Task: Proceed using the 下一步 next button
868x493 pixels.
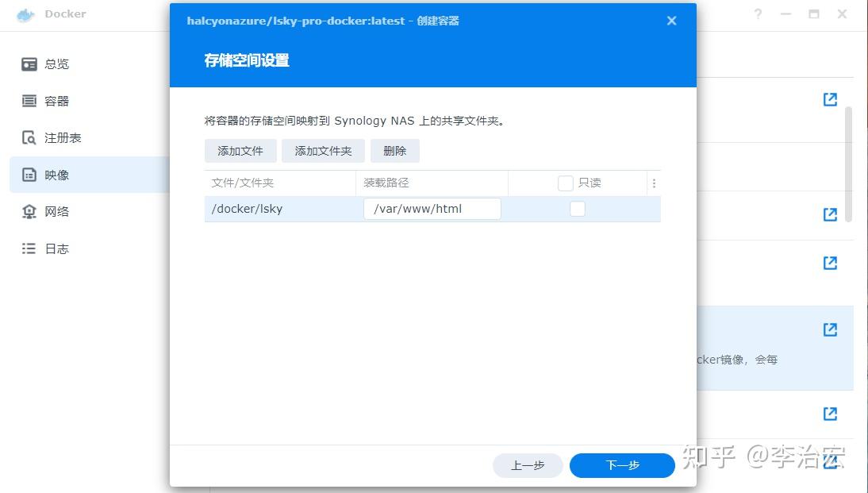Action: [x=622, y=465]
